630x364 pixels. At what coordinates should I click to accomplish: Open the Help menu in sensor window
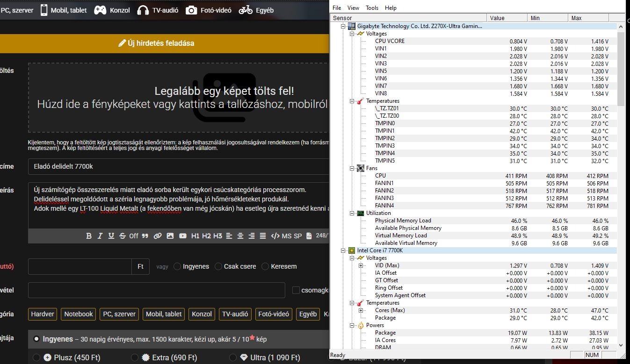pos(391,7)
